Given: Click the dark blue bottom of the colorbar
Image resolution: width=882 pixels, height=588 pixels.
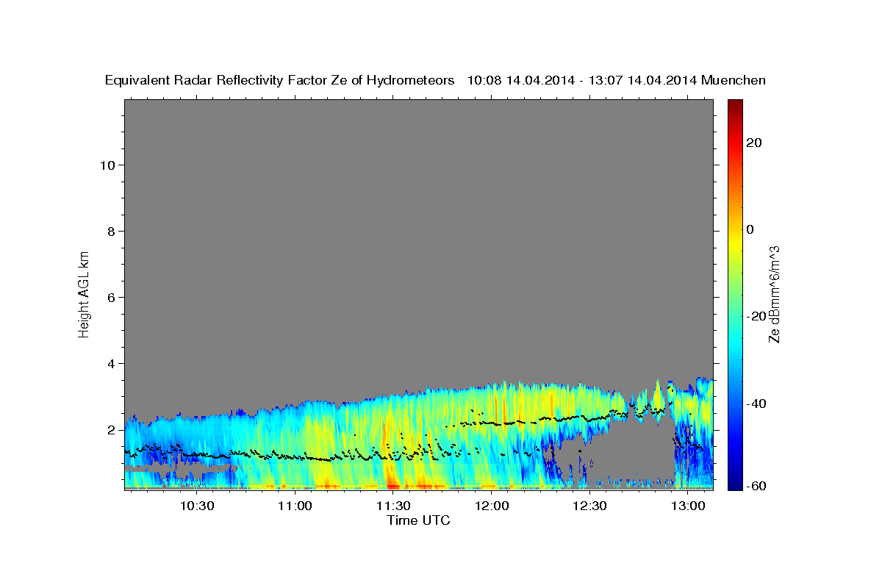Looking at the screenshot, I should (x=734, y=483).
